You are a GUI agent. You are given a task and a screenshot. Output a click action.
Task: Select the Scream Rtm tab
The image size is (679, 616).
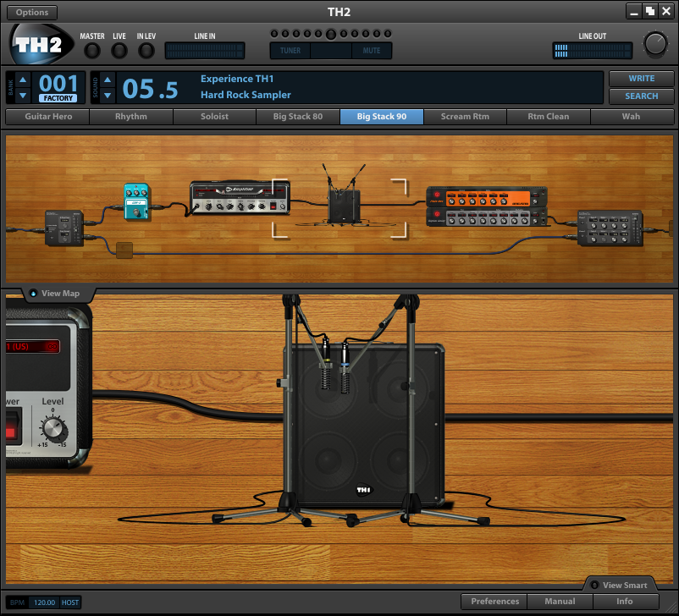(465, 117)
